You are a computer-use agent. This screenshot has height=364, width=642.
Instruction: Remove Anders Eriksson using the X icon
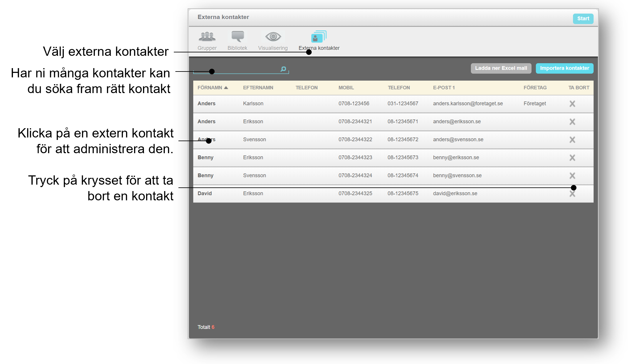tap(572, 122)
